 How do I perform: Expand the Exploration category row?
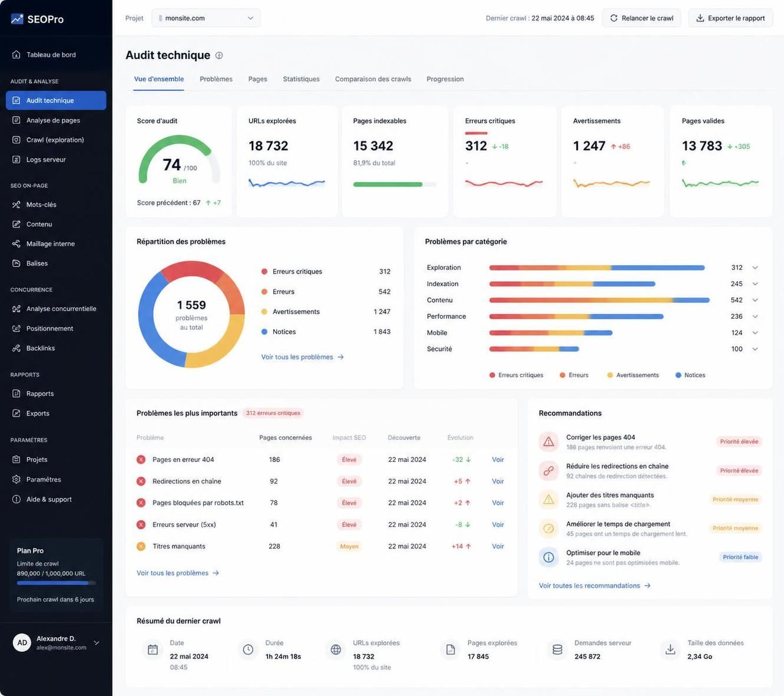pos(755,268)
